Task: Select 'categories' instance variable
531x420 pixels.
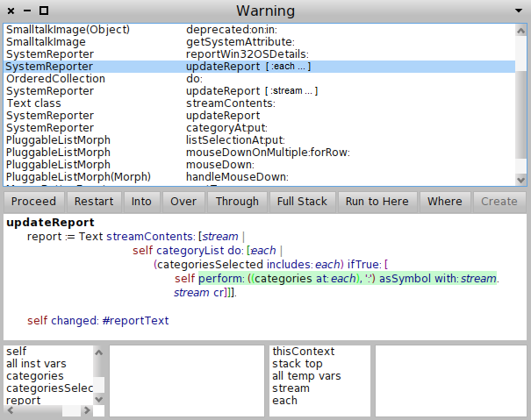Action: click(x=48, y=375)
